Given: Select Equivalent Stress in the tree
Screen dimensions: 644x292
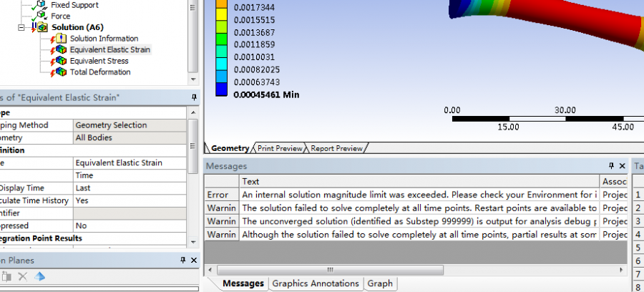Looking at the screenshot, I should pos(99,61).
